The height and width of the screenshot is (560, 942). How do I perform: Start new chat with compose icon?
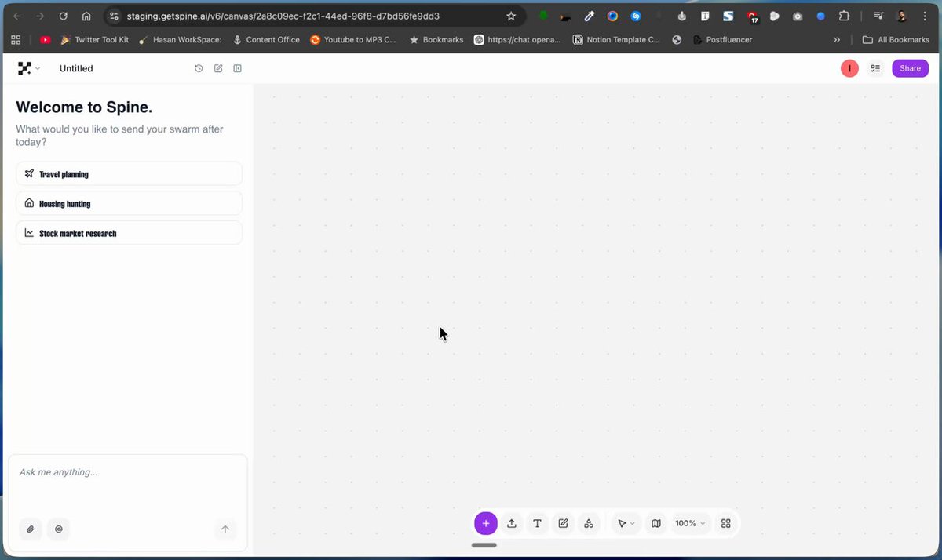218,69
